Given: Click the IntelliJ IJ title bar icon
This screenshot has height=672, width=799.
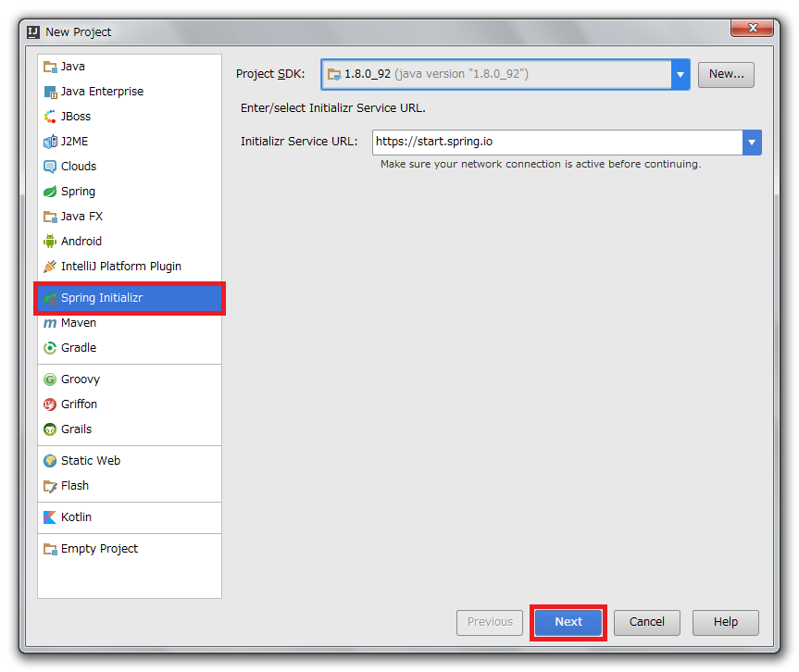Looking at the screenshot, I should click(x=33, y=32).
